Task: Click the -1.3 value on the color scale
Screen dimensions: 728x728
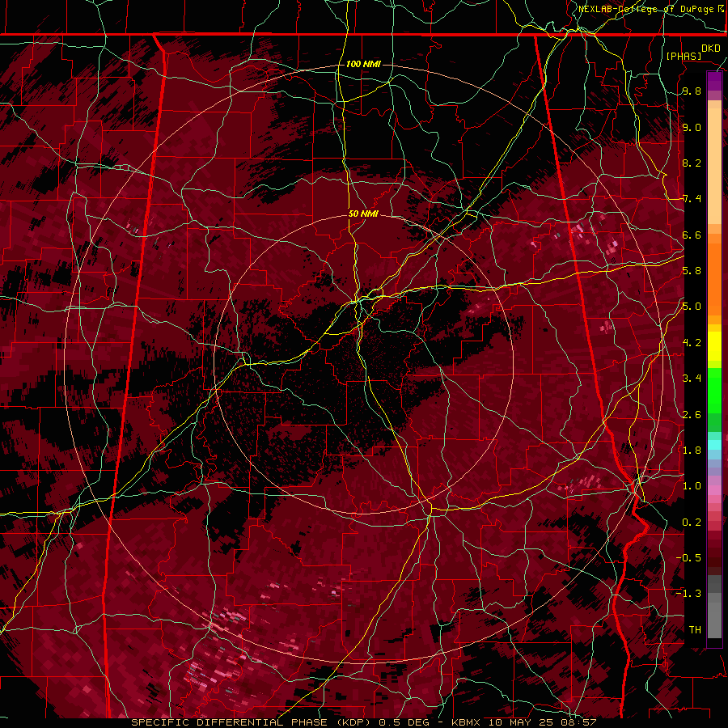Action: [688, 594]
